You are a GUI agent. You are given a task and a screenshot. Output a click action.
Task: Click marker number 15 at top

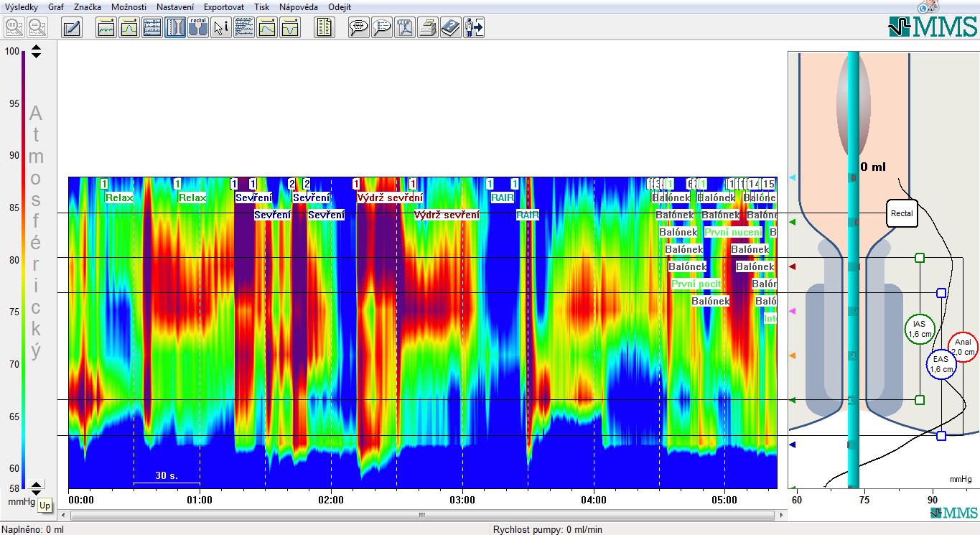coord(769,184)
